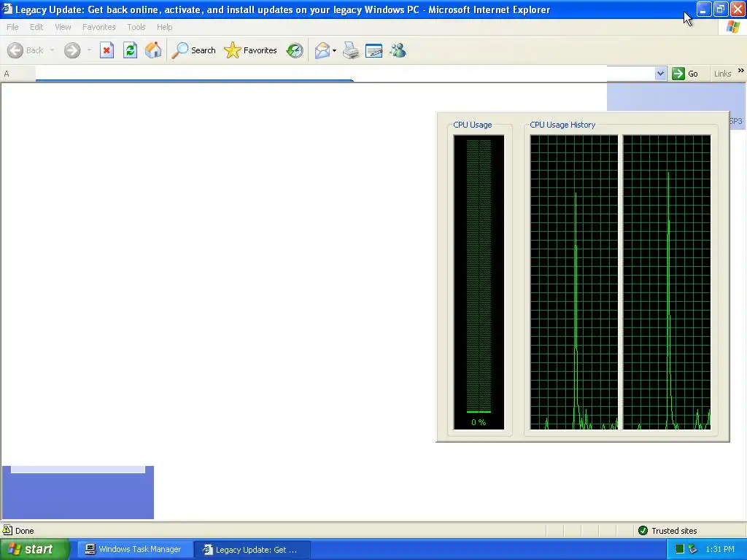Click the status bar warning icon
This screenshot has width=747, height=560.
[x=7, y=530]
